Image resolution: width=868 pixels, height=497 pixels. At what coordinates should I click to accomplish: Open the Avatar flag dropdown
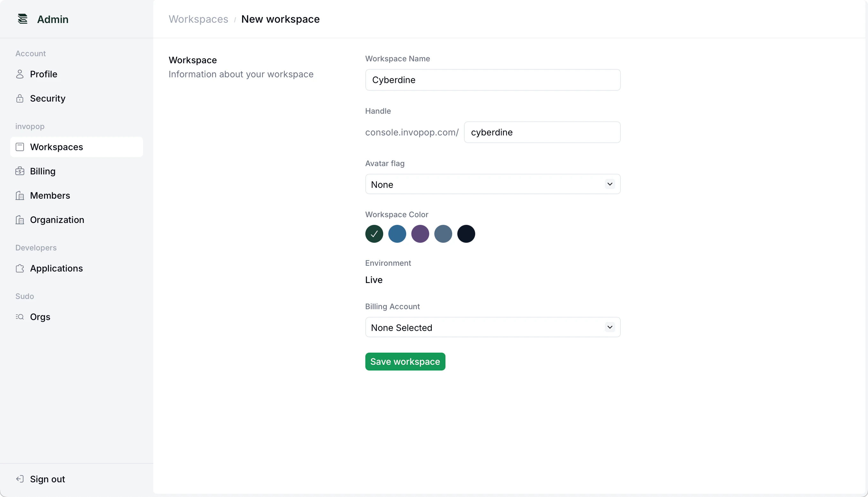493,184
